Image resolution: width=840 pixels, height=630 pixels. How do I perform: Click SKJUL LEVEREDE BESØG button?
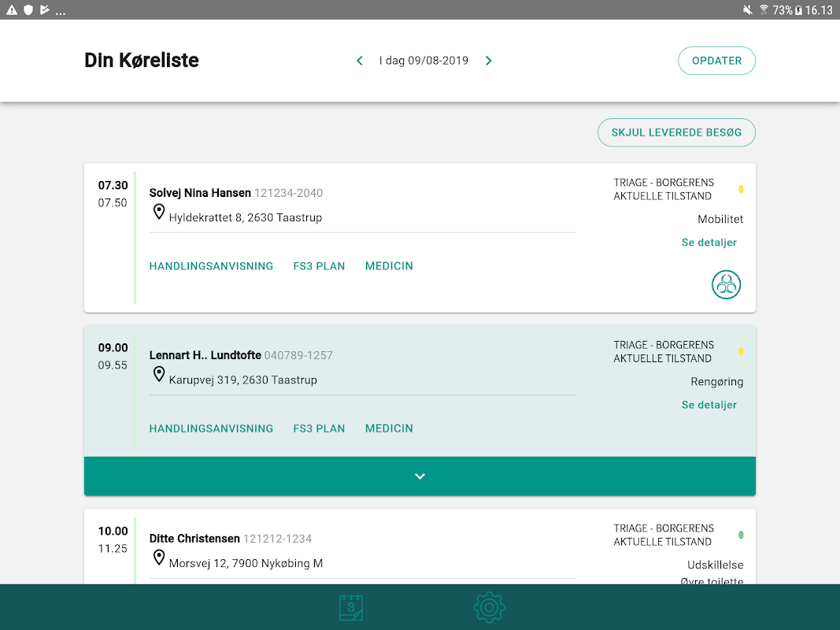pyautogui.click(x=676, y=132)
